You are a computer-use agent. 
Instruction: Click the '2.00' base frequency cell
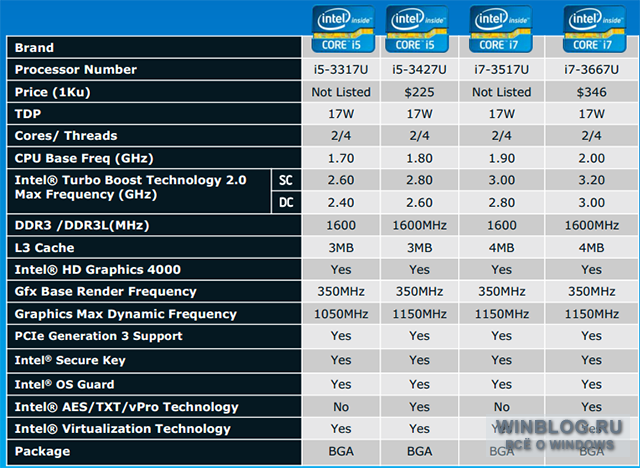591,158
